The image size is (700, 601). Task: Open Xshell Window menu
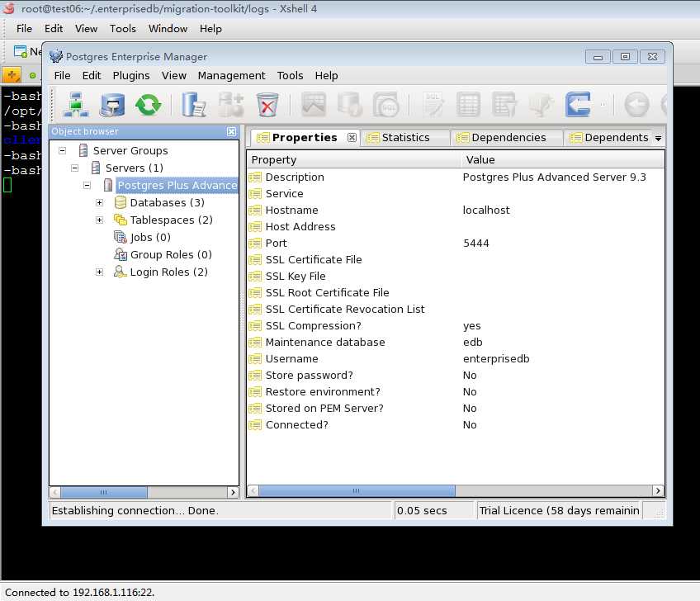click(x=168, y=29)
